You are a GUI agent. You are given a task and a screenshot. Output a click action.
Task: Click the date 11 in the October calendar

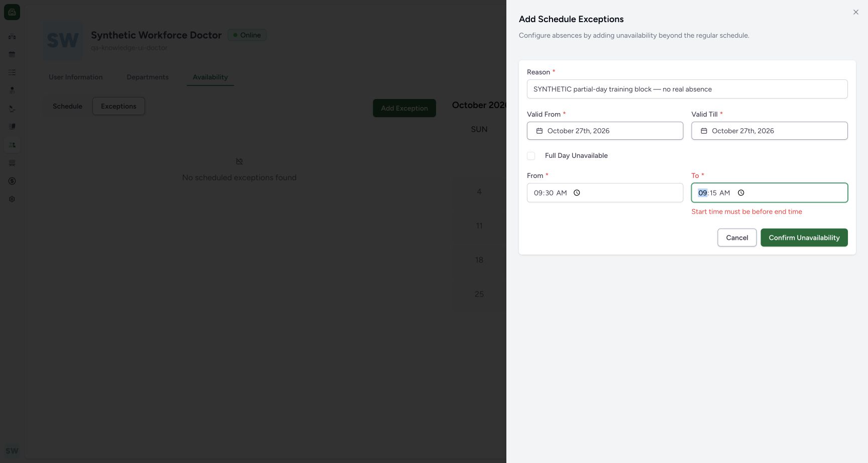point(479,226)
